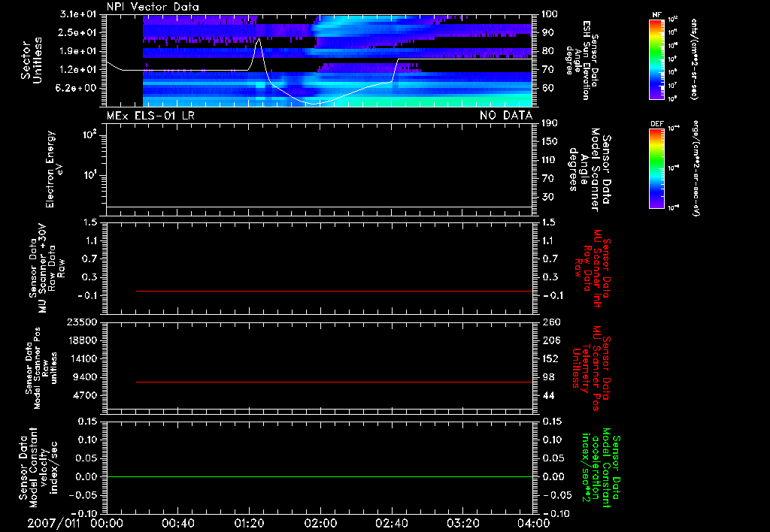
Task: Click the 190 tick on Scanner Angle axis
Action: click(551, 122)
